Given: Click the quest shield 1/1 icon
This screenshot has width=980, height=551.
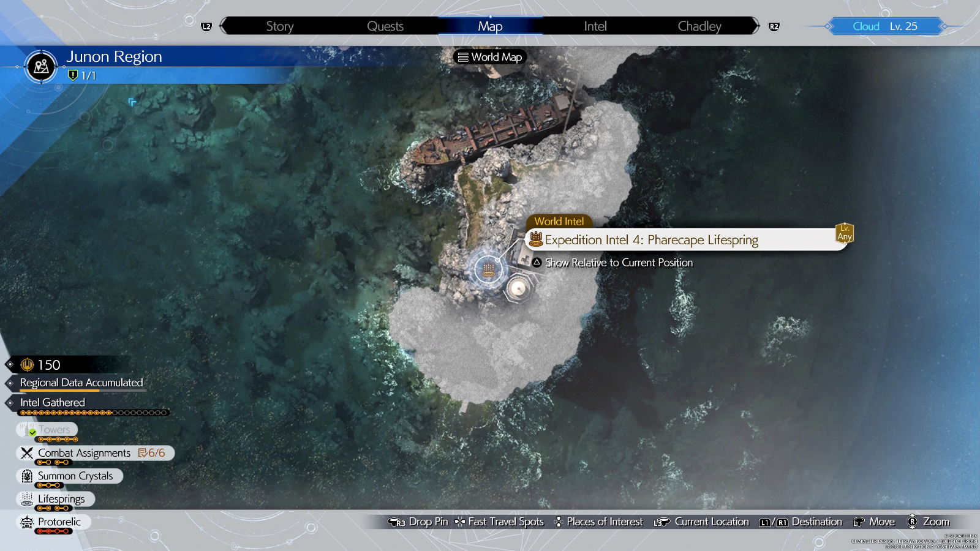Looking at the screenshot, I should [73, 75].
